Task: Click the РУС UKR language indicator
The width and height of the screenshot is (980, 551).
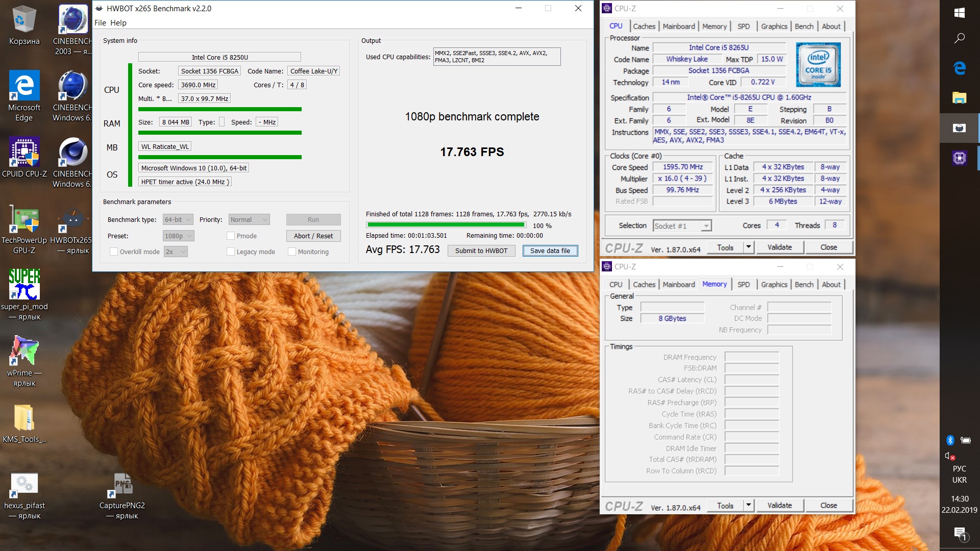Action: (x=960, y=474)
